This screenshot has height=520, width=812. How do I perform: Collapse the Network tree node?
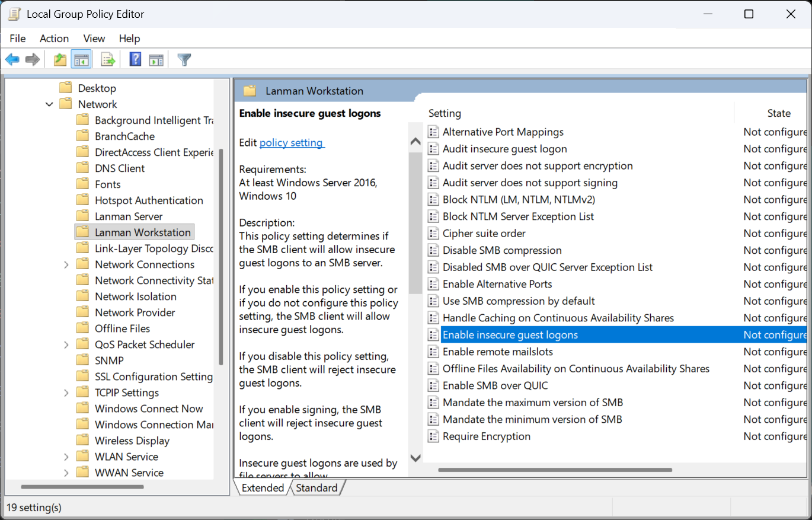click(49, 104)
